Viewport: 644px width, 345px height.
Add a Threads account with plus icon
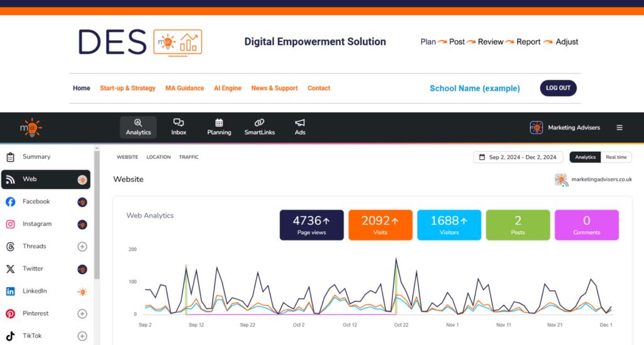coord(82,246)
